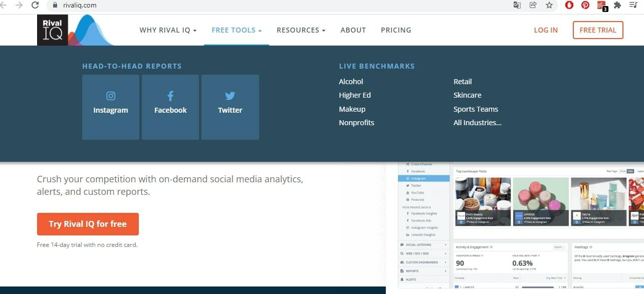This screenshot has width=644, height=294.
Task: Open the Google Translate icon in address bar
Action: [517, 5]
